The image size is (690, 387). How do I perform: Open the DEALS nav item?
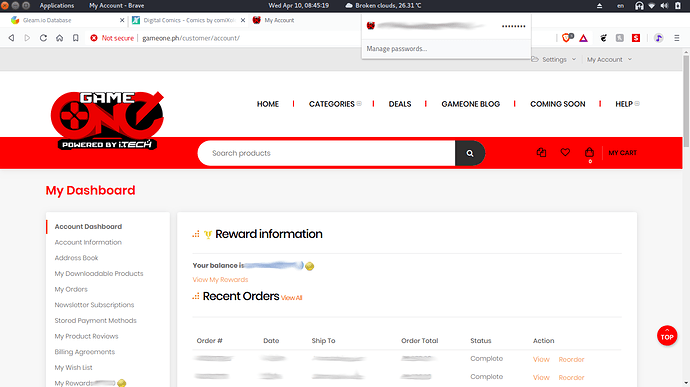point(400,104)
